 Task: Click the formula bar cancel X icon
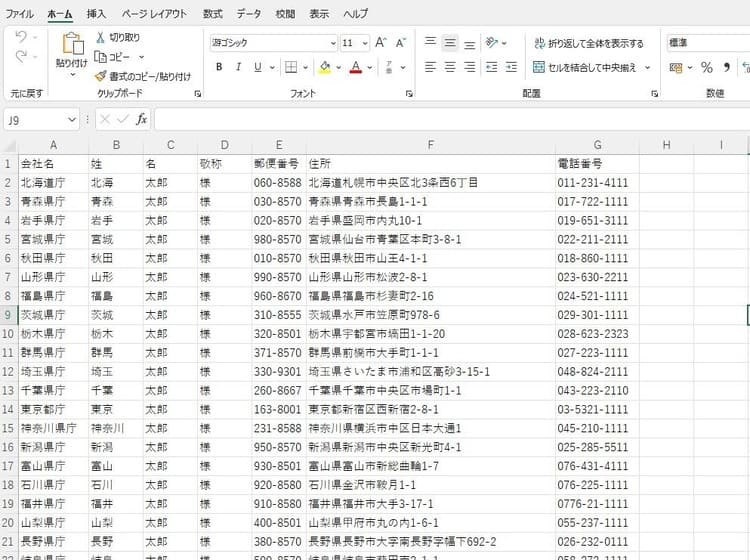click(x=105, y=119)
